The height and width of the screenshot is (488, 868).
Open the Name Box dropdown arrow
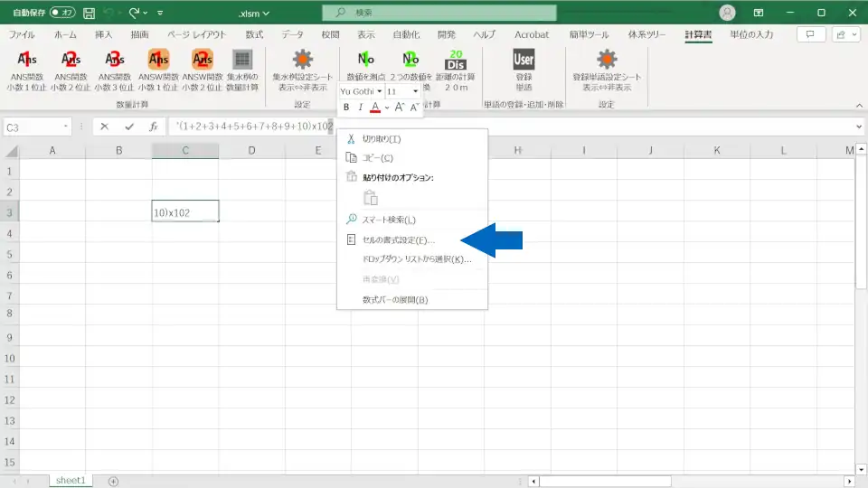(x=65, y=127)
